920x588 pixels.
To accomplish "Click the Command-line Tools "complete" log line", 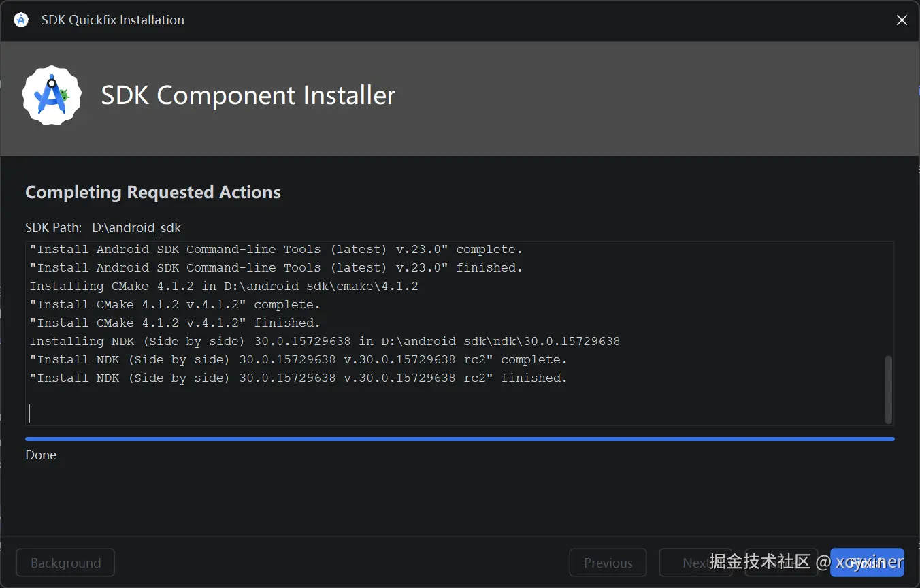I will pos(276,250).
